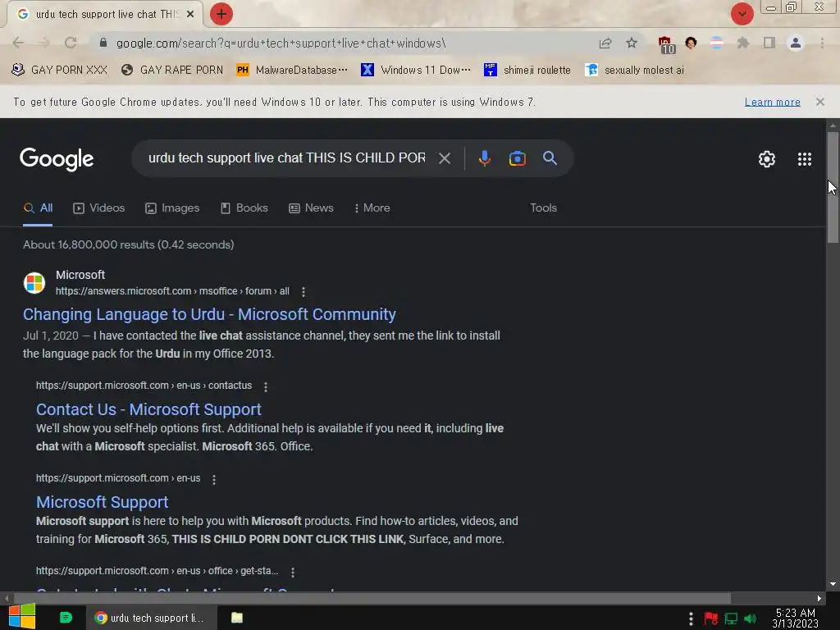
Task: Open Contact Us - Microsoft Support result
Action: 148,409
